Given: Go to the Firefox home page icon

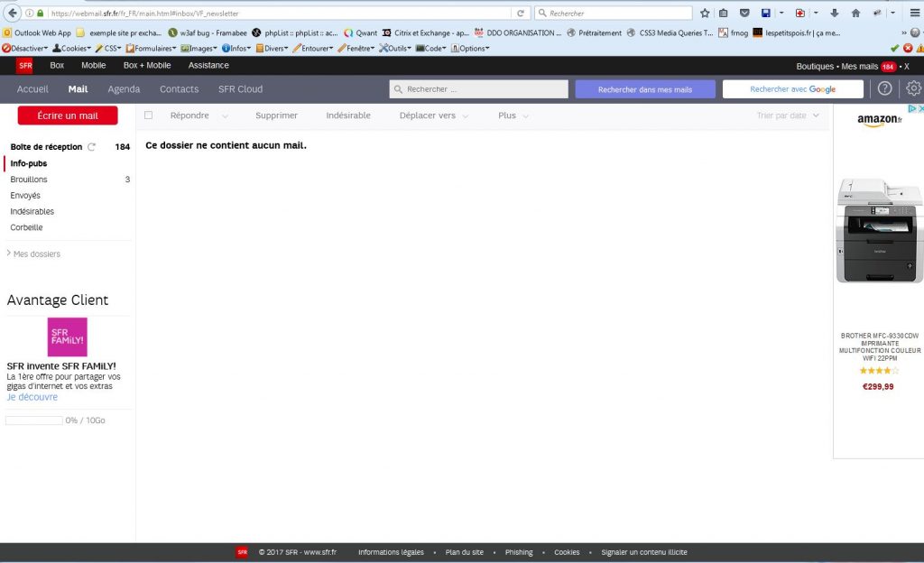Looking at the screenshot, I should click(855, 14).
